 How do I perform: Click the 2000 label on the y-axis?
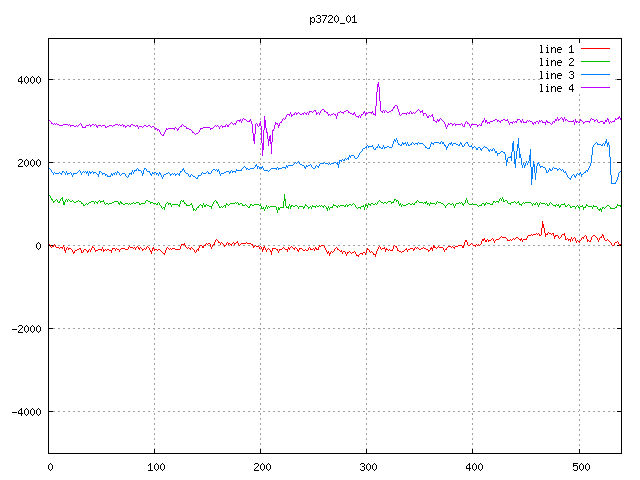click(28, 163)
